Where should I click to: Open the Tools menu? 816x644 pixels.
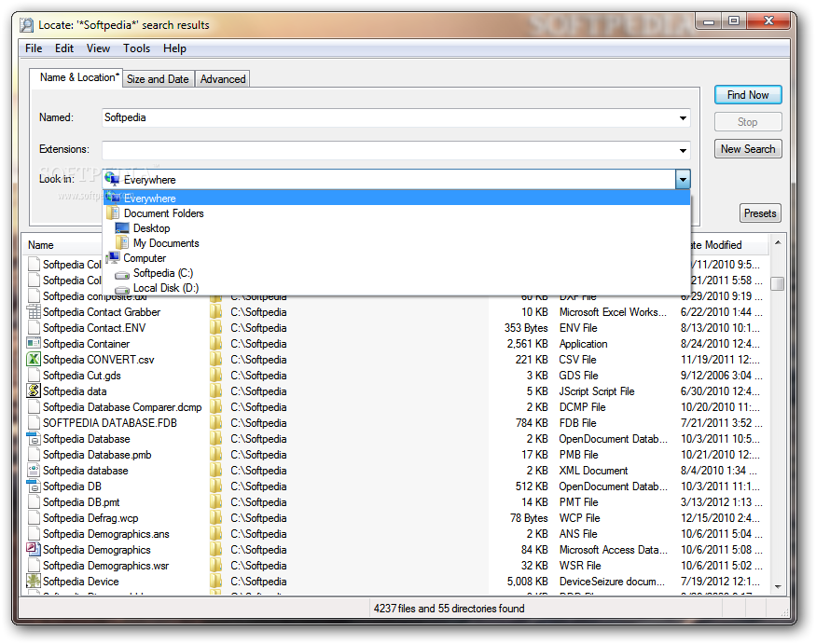136,48
